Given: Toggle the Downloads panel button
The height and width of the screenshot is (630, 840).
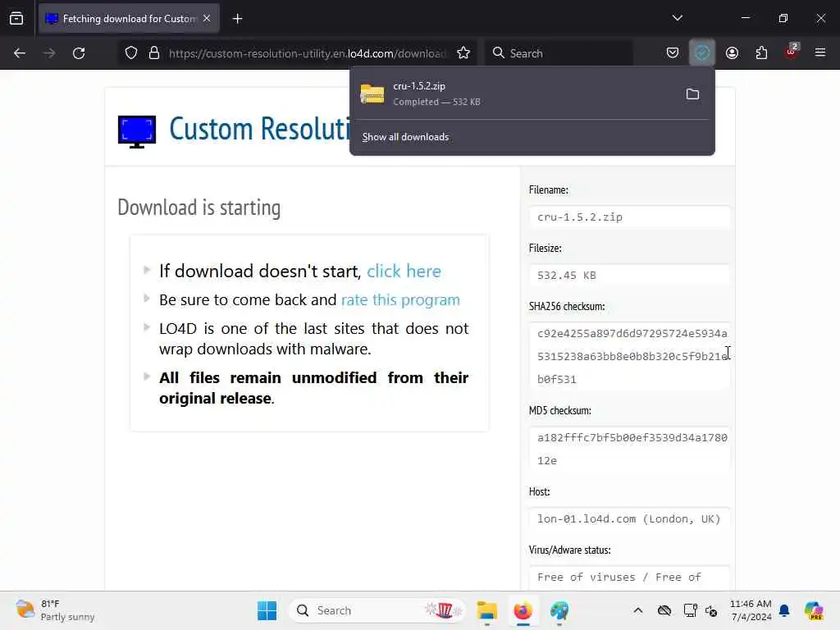Looking at the screenshot, I should tap(702, 53).
